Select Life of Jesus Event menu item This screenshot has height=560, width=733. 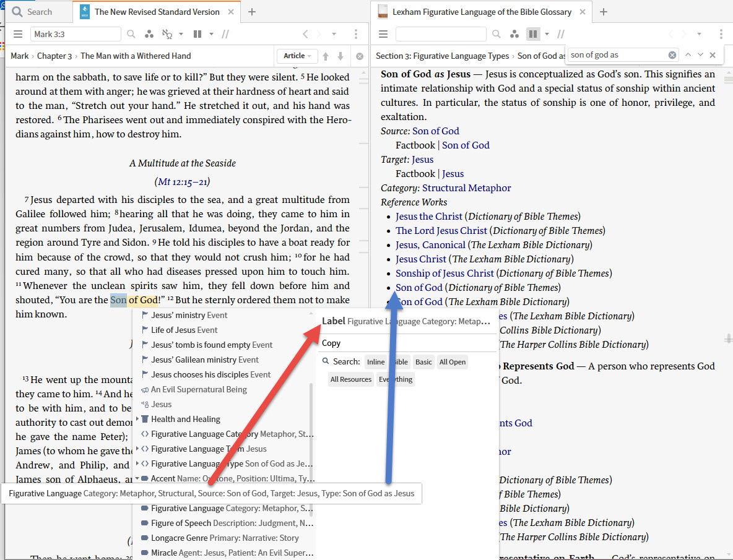pyautogui.click(x=184, y=330)
